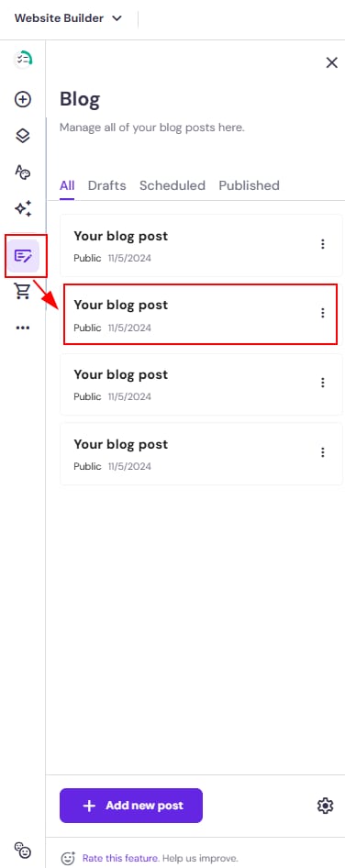Image resolution: width=345 pixels, height=868 pixels.
Task: Open the Styles palette icon
Action: [x=23, y=172]
